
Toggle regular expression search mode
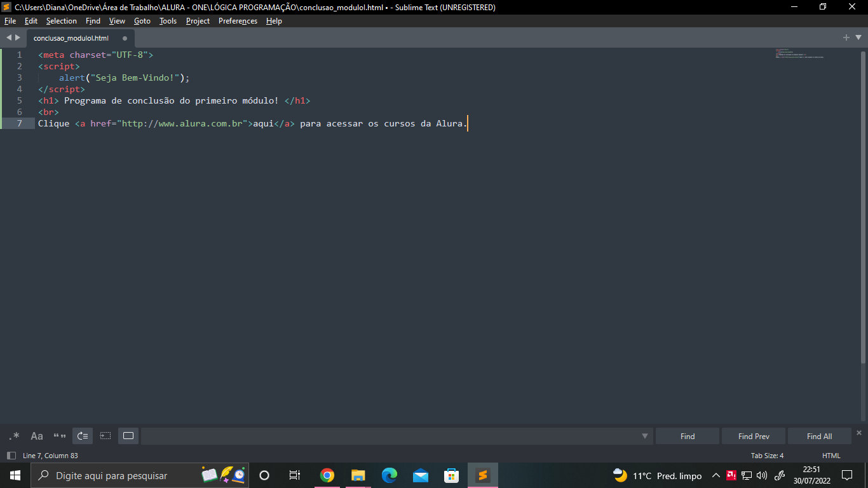pos(14,436)
